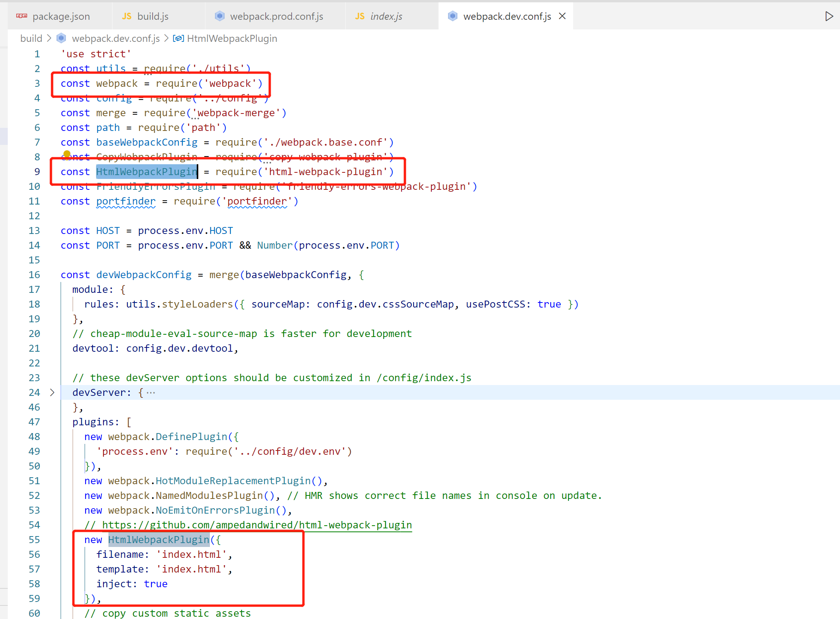Screen dimensions: 840x619
Task: Click the npm icon on package.json tab
Action: [22, 16]
